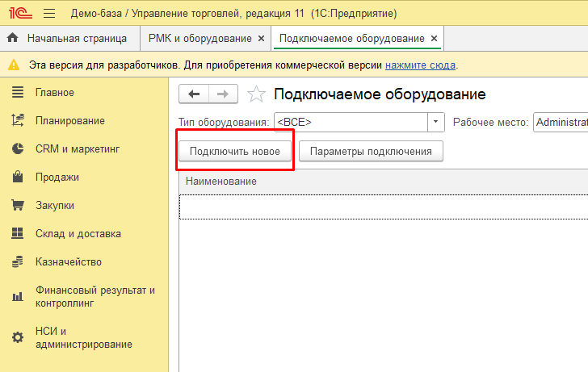Add page to favorites with star icon
Viewport: 588px width, 372px height.
click(x=256, y=94)
